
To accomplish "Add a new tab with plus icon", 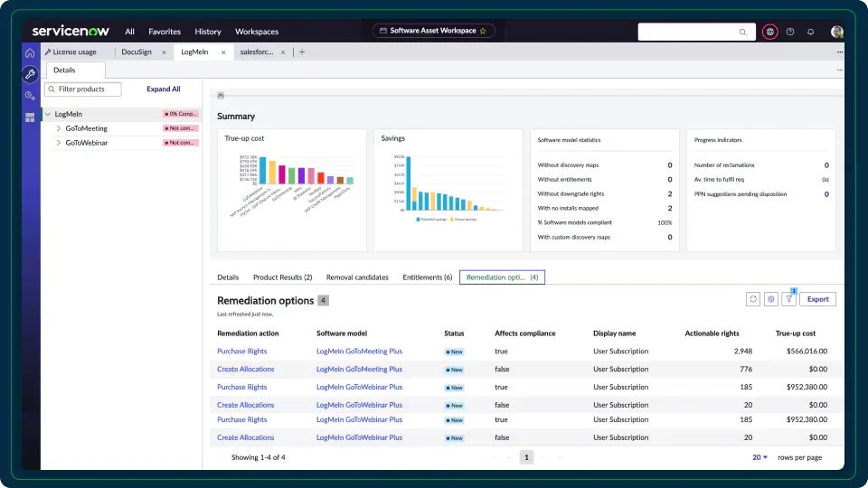I will coord(302,52).
